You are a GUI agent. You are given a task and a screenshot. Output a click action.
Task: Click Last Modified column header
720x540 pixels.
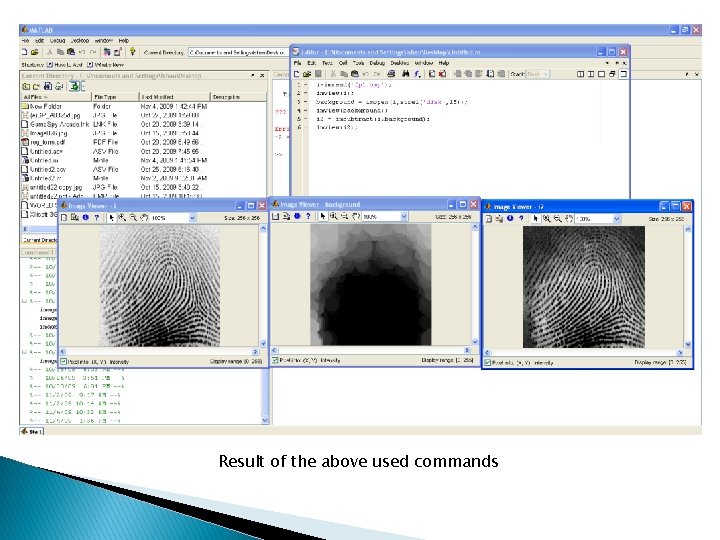point(174,97)
